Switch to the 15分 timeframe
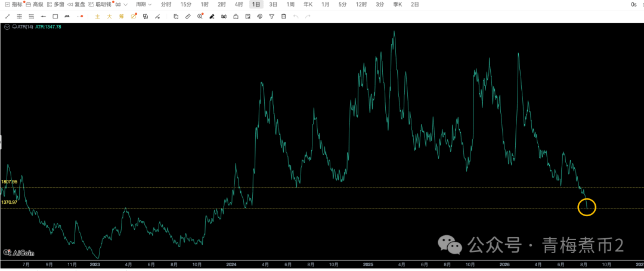 pyautogui.click(x=186, y=5)
